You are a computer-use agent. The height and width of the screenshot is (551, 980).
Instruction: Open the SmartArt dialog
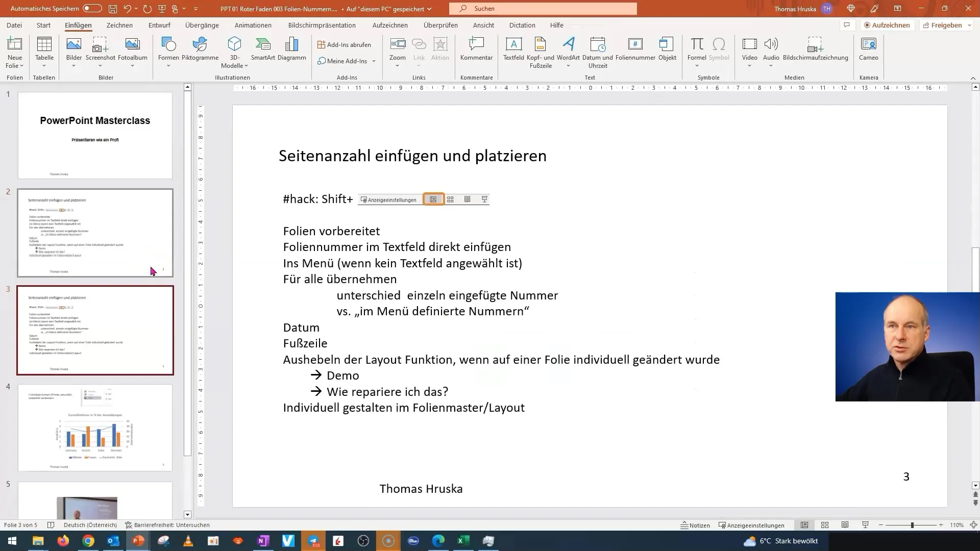[263, 49]
